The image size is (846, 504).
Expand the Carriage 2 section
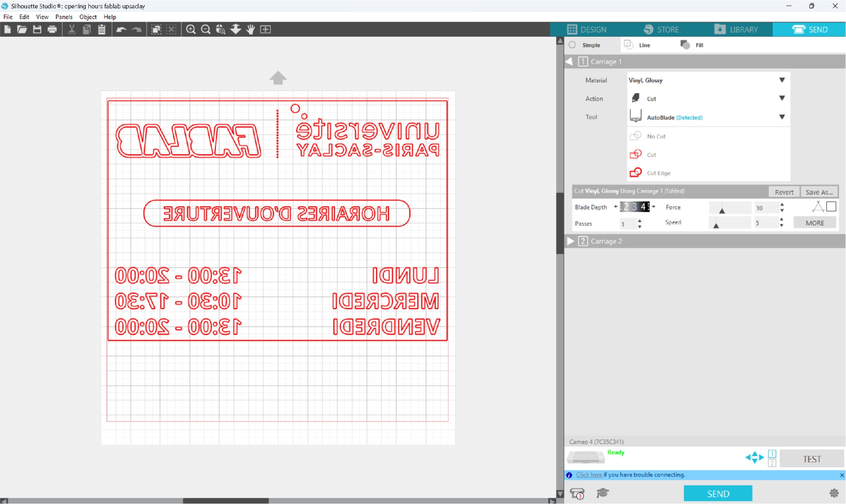[x=570, y=241]
